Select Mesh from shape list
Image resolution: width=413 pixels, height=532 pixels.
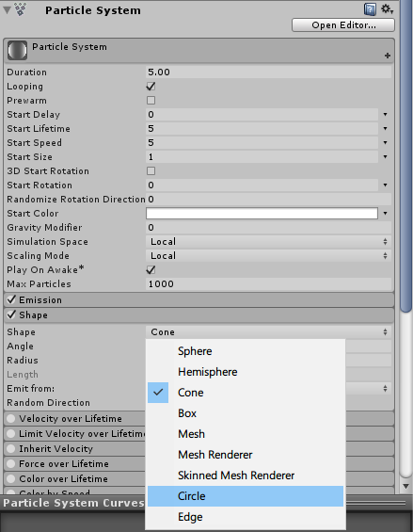pyautogui.click(x=246, y=434)
